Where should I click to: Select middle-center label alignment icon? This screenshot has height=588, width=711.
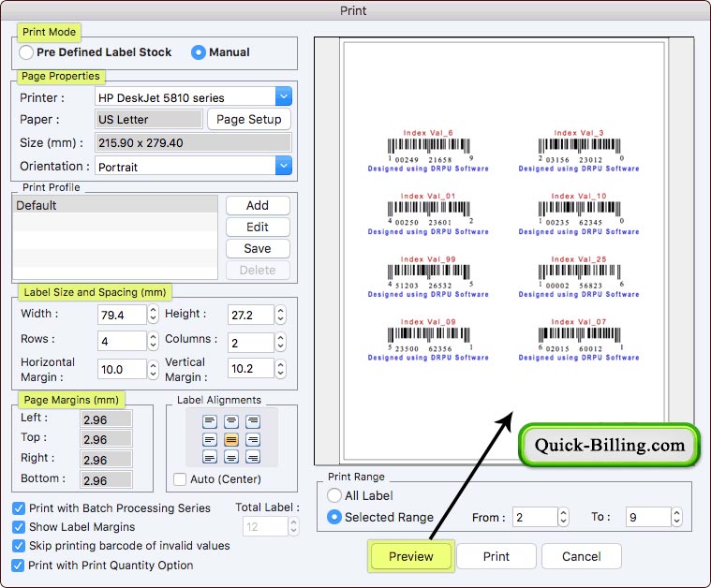(x=231, y=439)
